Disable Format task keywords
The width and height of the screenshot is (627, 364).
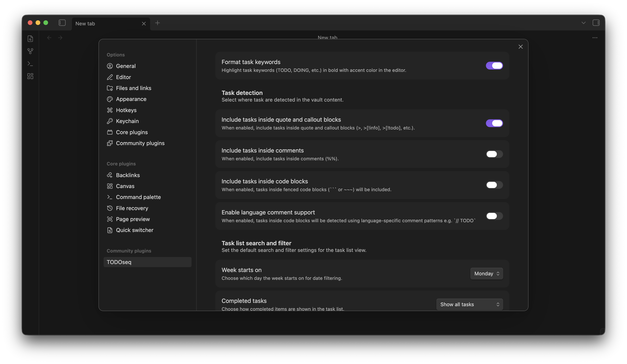coord(494,65)
